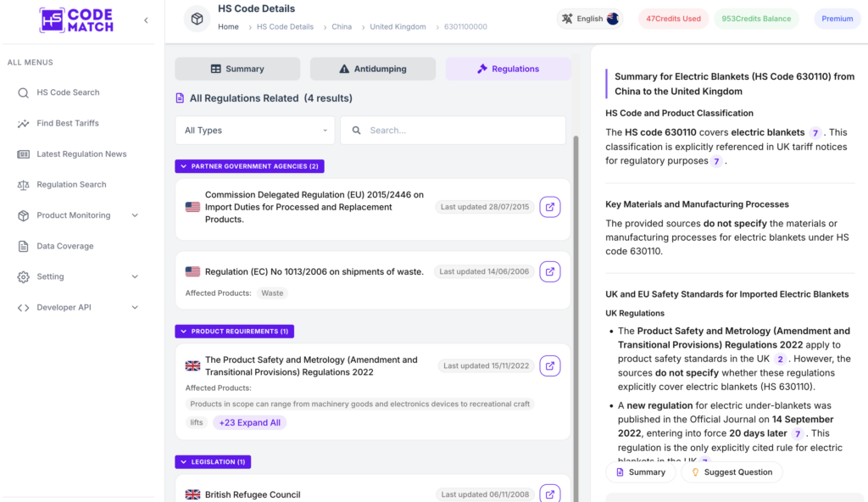Click the table icon on the Summary tab
Image resolution: width=868 pixels, height=502 pixels.
216,69
